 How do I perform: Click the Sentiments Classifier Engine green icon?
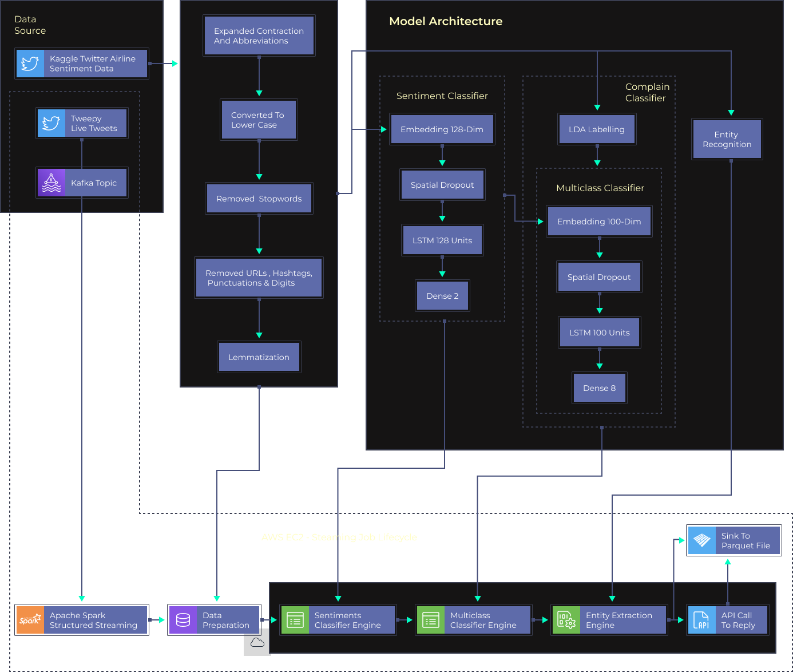click(295, 620)
